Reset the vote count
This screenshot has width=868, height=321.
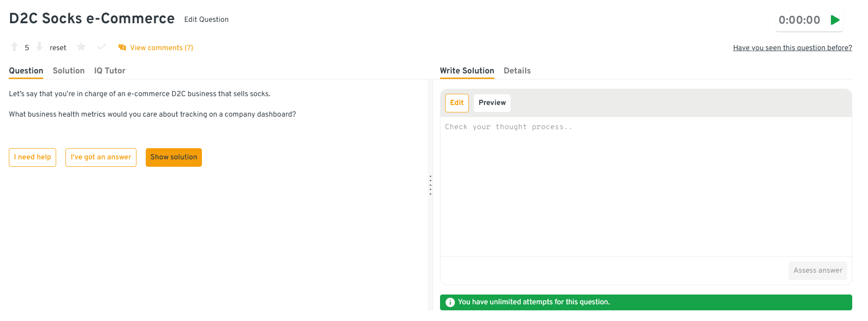click(58, 48)
